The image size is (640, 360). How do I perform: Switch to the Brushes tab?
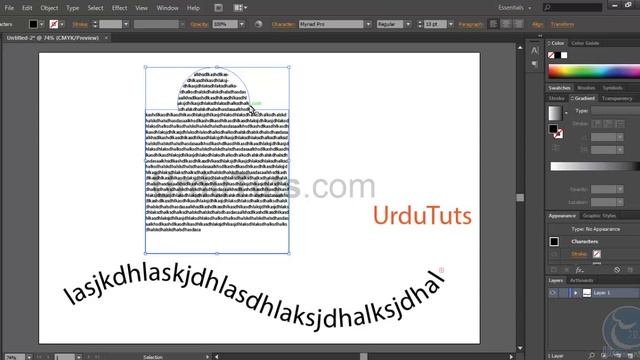(586, 88)
